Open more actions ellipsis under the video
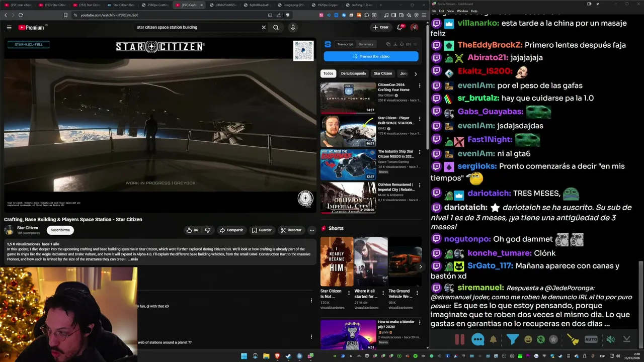Viewport: 644px width, 362px height. click(311, 230)
